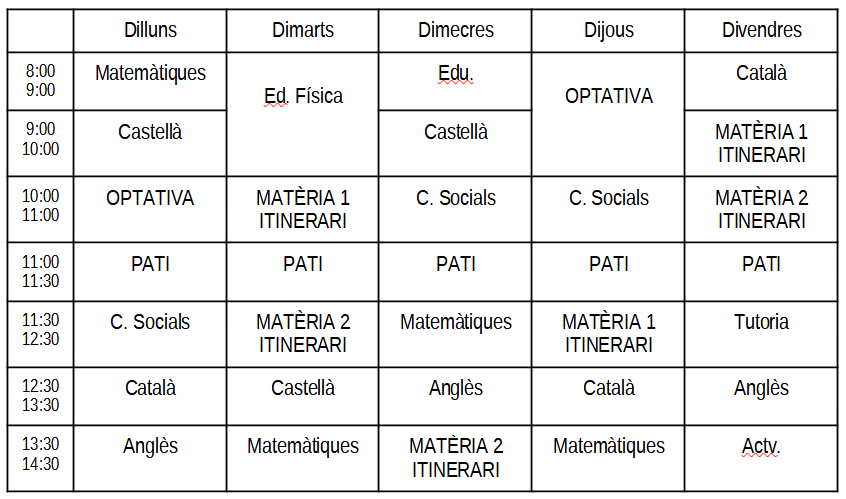The image size is (846, 499).
Task: Click the 13:30 14:30 time slot cell
Action: pyautogui.click(x=41, y=454)
